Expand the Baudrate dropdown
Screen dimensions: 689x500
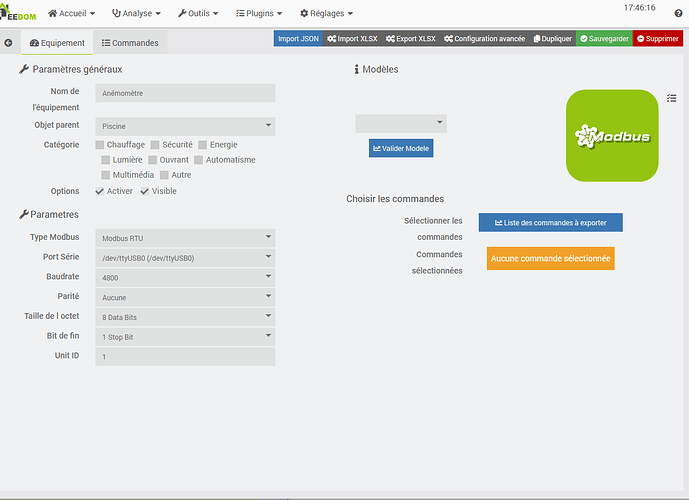pyautogui.click(x=185, y=277)
